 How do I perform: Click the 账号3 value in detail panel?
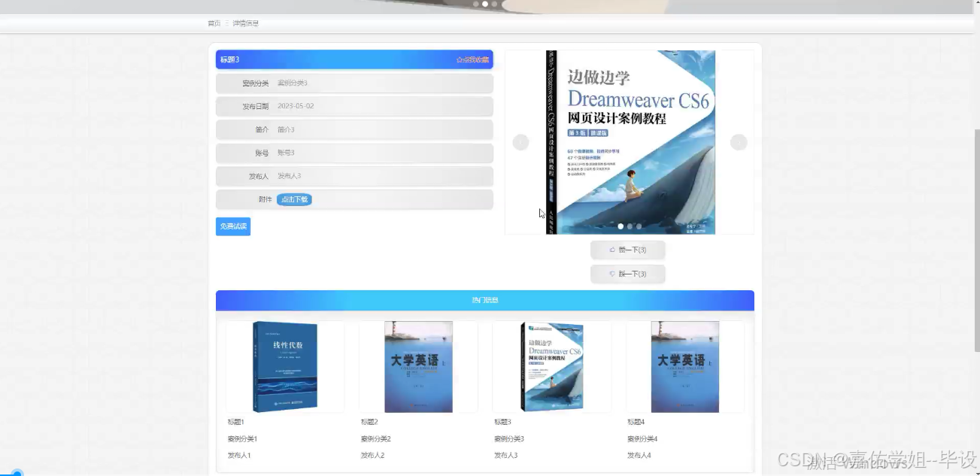click(x=286, y=153)
